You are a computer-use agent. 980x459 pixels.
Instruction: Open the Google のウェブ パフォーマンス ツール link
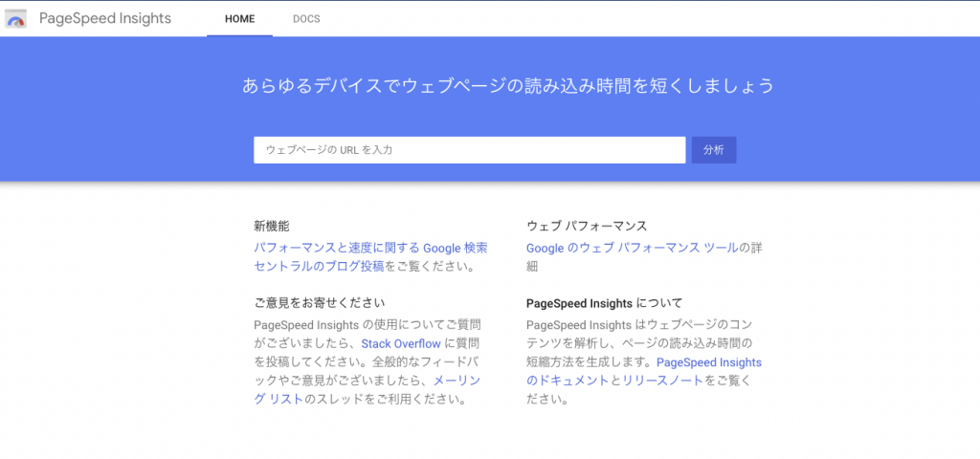coord(633,248)
